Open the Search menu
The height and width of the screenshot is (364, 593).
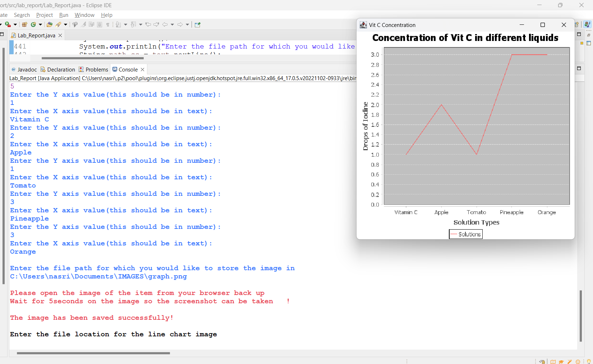pos(22,15)
